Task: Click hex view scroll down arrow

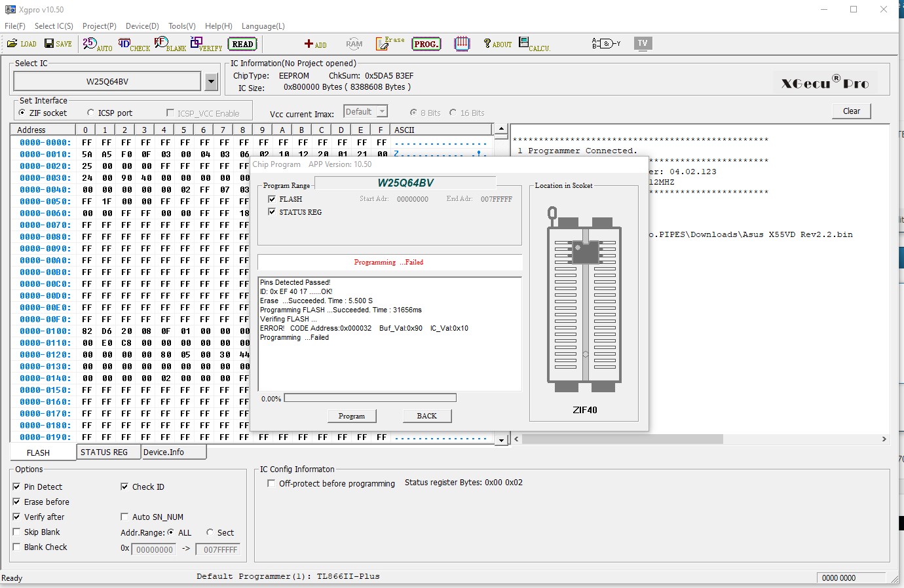Action: pos(501,440)
